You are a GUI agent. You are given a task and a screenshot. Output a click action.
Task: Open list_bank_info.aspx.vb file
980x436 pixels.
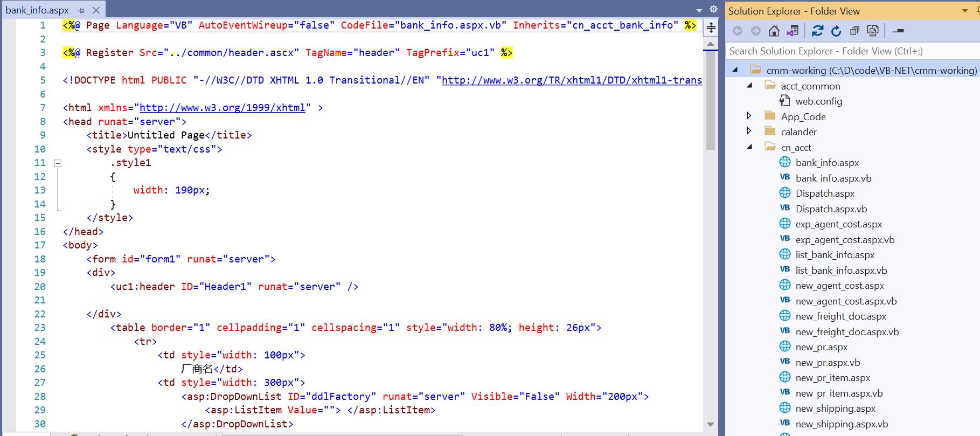(x=841, y=271)
